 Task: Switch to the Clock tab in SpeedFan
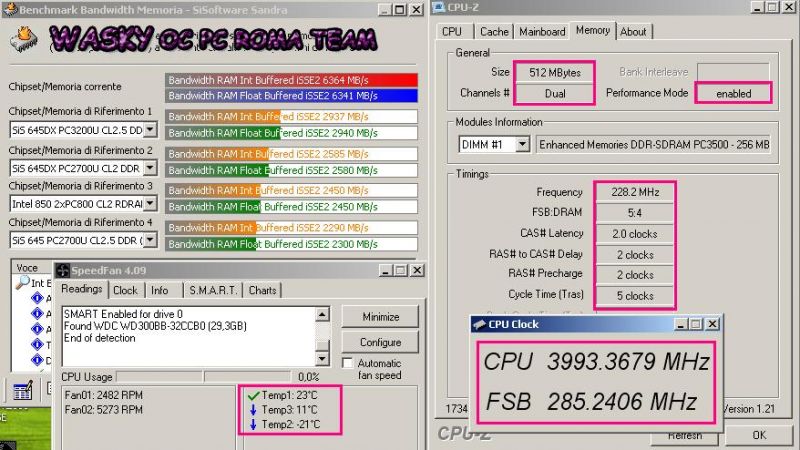pyautogui.click(x=125, y=290)
